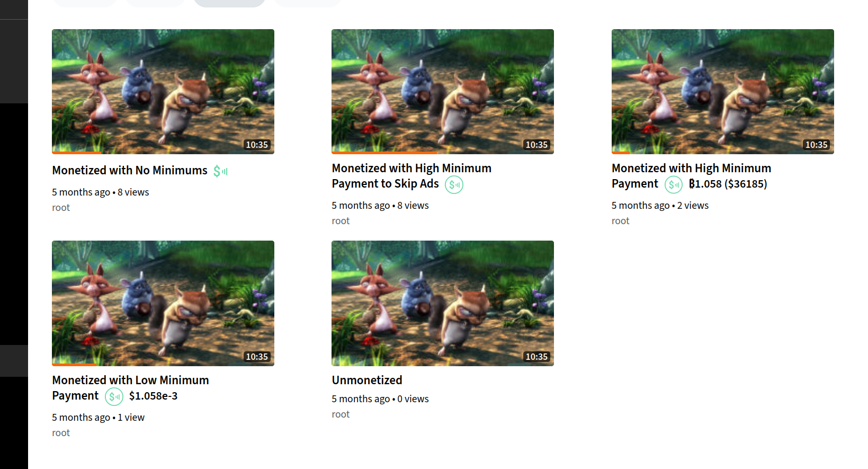Screen dimensions: 868x469
Task: Open Monetized with No Minimums video thumbnail
Action: pos(163,92)
